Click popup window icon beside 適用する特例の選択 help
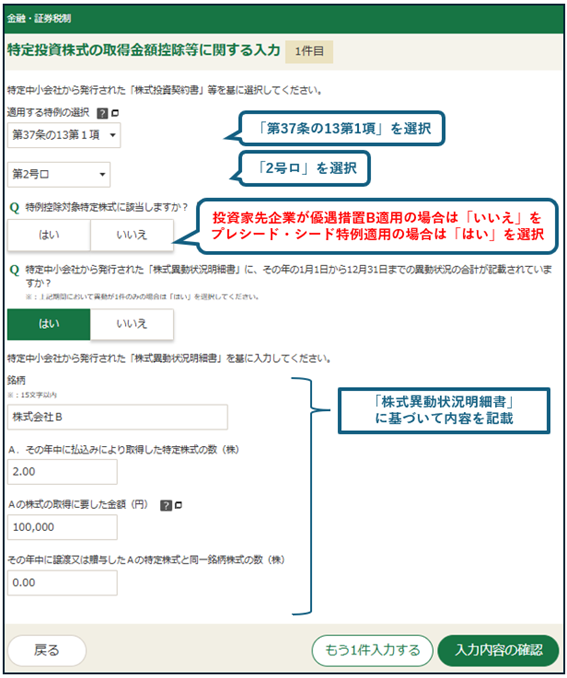 point(115,113)
